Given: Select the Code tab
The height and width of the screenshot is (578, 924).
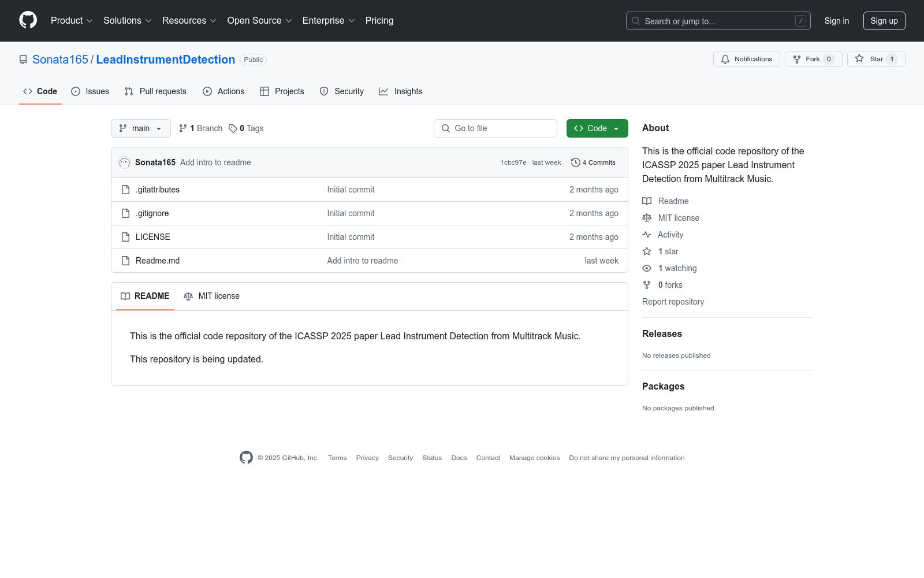Looking at the screenshot, I should (x=40, y=91).
